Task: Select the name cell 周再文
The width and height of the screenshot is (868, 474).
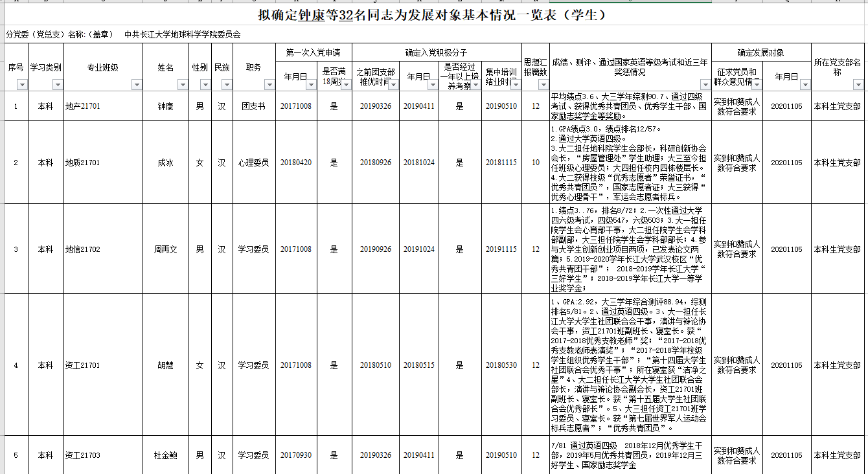Action: click(166, 249)
